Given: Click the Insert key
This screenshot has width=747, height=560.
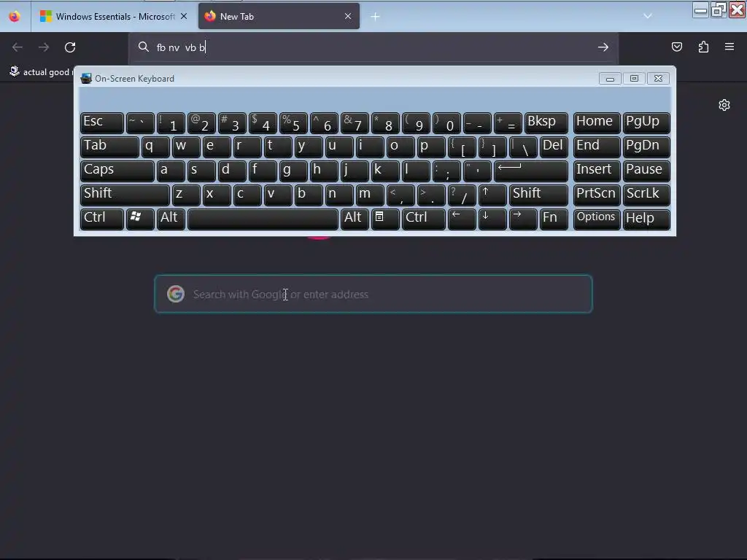Looking at the screenshot, I should point(597,171).
